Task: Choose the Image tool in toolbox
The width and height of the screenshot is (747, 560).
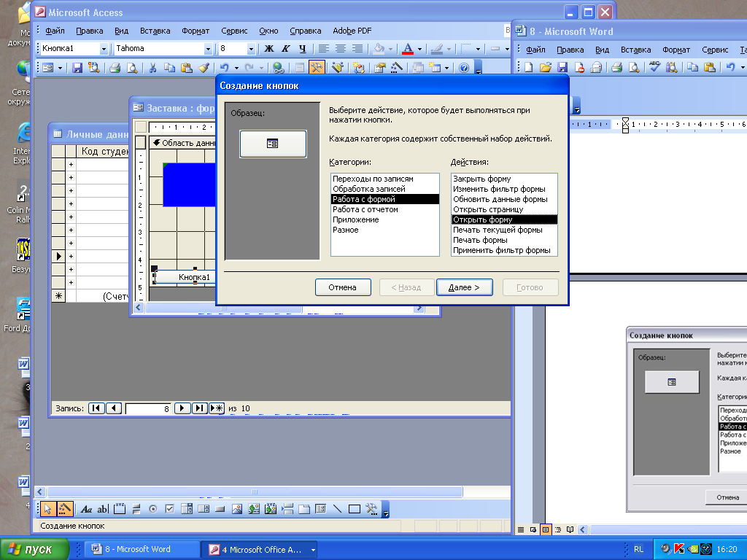Action: (237, 509)
